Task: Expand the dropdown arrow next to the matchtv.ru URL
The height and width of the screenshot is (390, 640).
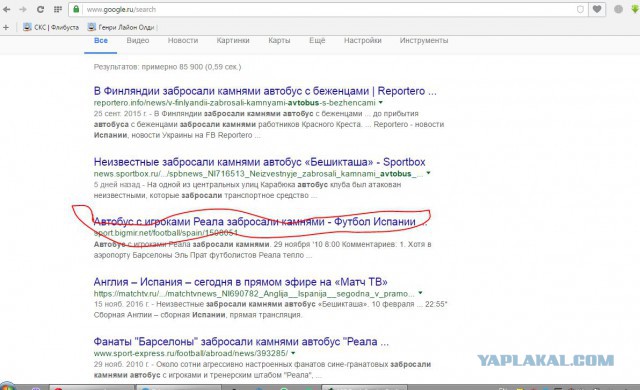Action: [x=420, y=293]
